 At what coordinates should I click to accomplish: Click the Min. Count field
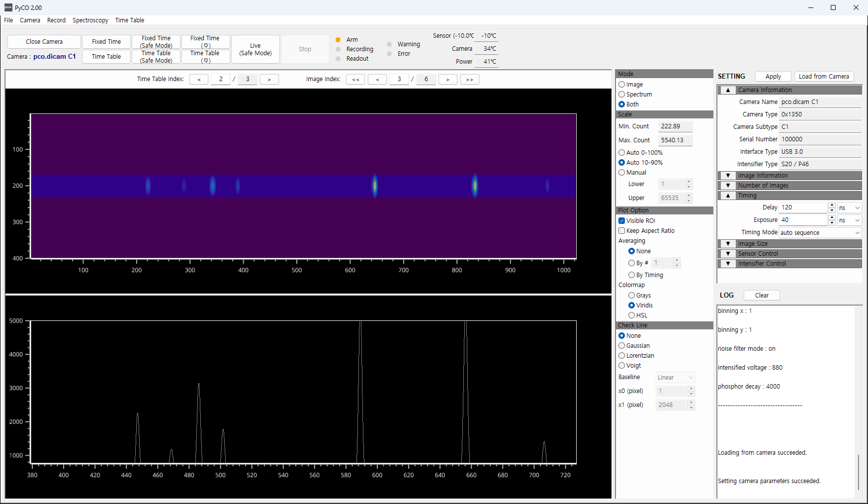[675, 126]
